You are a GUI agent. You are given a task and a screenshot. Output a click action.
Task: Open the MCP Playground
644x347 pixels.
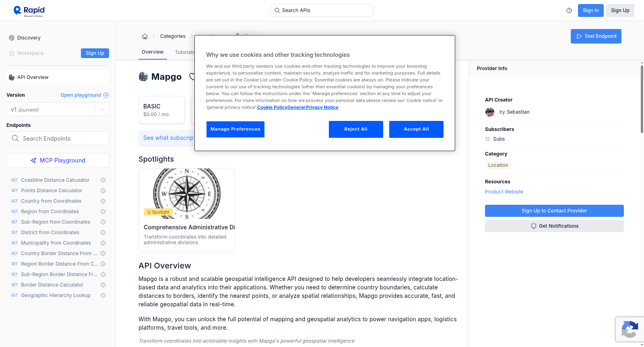pyautogui.click(x=58, y=160)
